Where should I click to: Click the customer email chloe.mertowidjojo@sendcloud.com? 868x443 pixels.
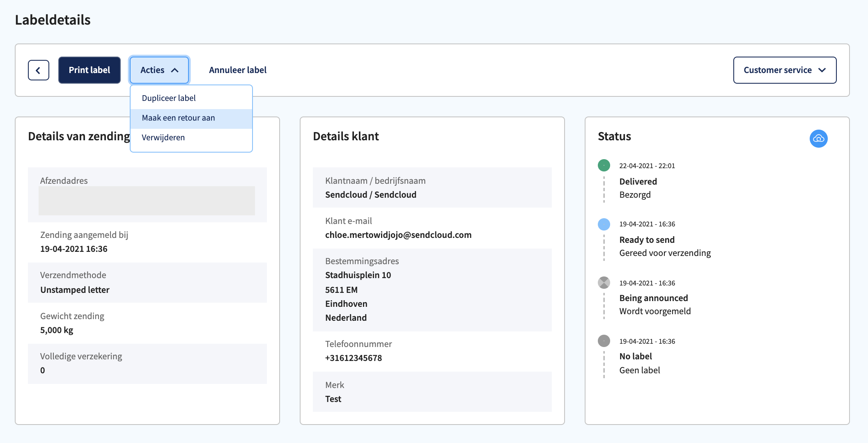(398, 235)
